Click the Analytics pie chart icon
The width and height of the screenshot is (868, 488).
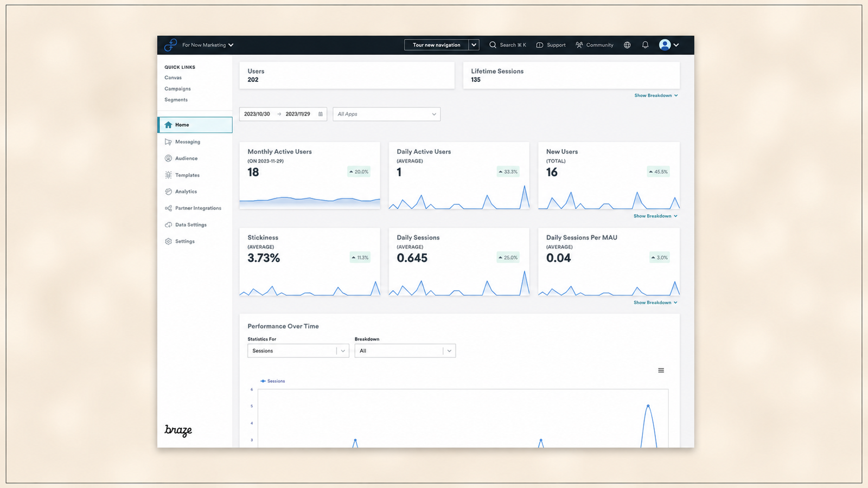pos(168,191)
